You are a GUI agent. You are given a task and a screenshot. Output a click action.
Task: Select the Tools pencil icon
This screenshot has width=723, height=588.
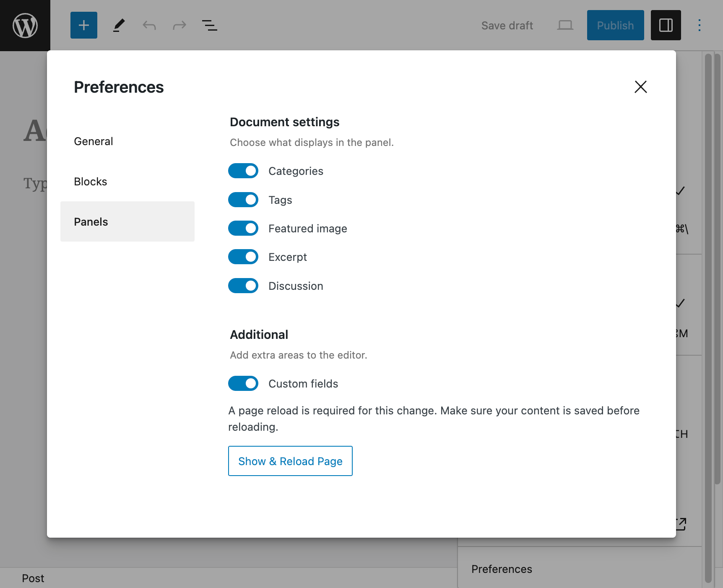point(119,25)
